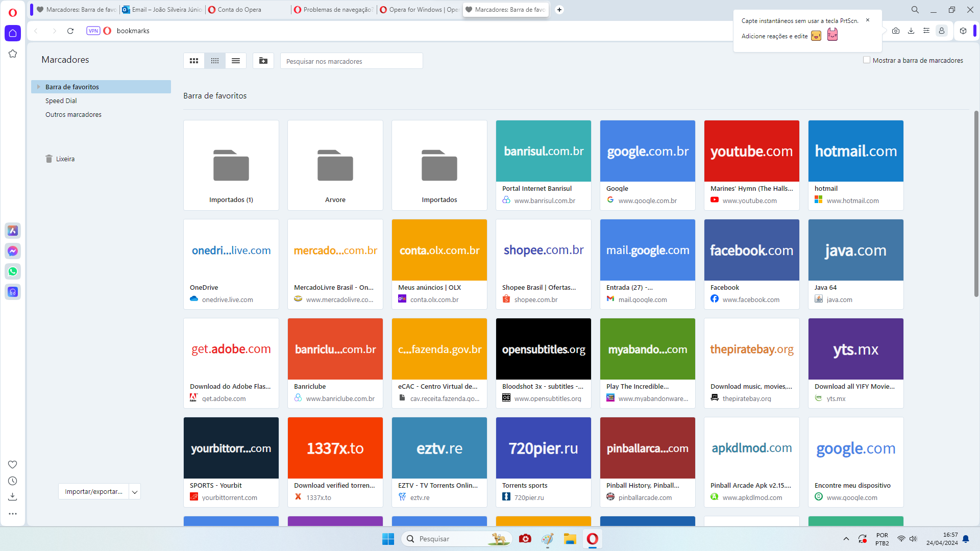980x551 pixels.
Task: Open the taskbar volume control
Action: [x=913, y=539]
